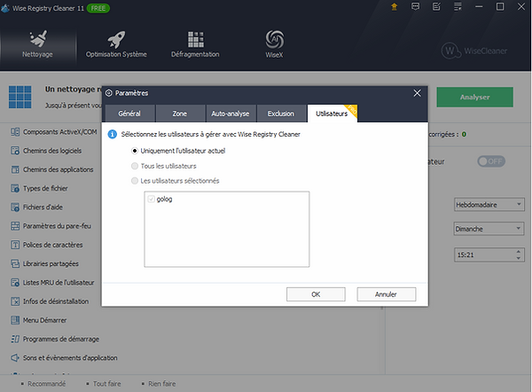Click the FREE badge
Image resolution: width=532 pixels, height=392 pixels.
(x=98, y=9)
